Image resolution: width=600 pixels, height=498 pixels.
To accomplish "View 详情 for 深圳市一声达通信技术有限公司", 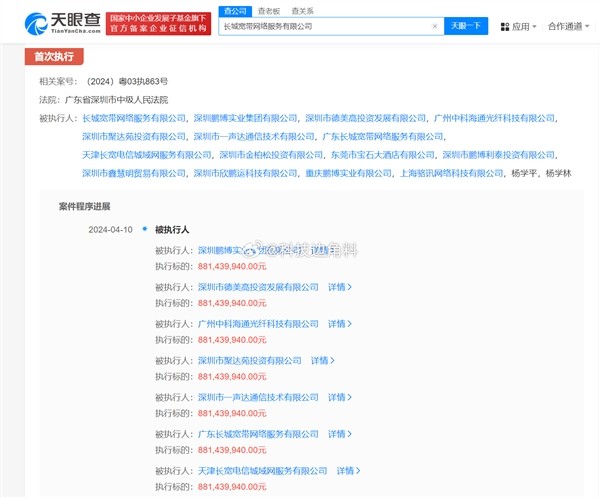I will (x=340, y=397).
